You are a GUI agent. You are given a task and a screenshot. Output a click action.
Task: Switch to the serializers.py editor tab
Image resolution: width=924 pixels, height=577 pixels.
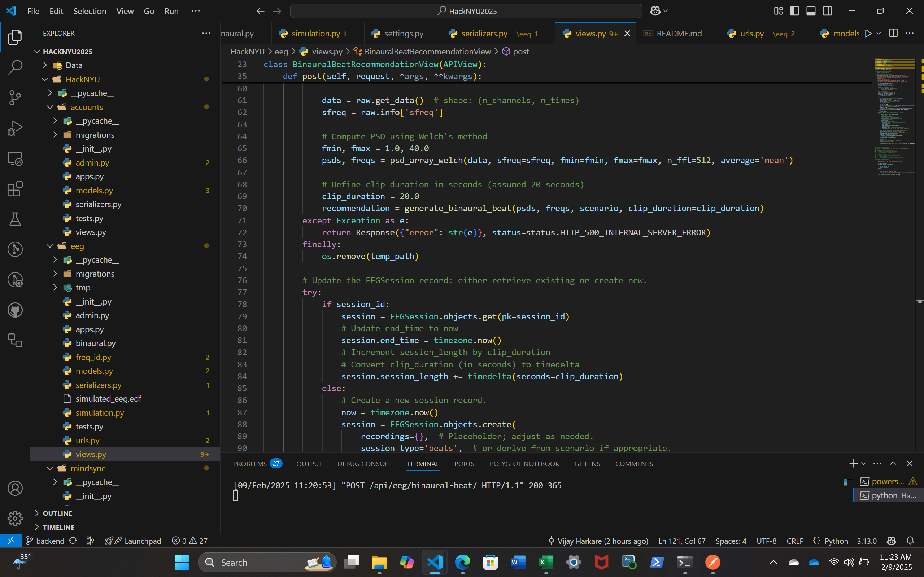coord(484,34)
